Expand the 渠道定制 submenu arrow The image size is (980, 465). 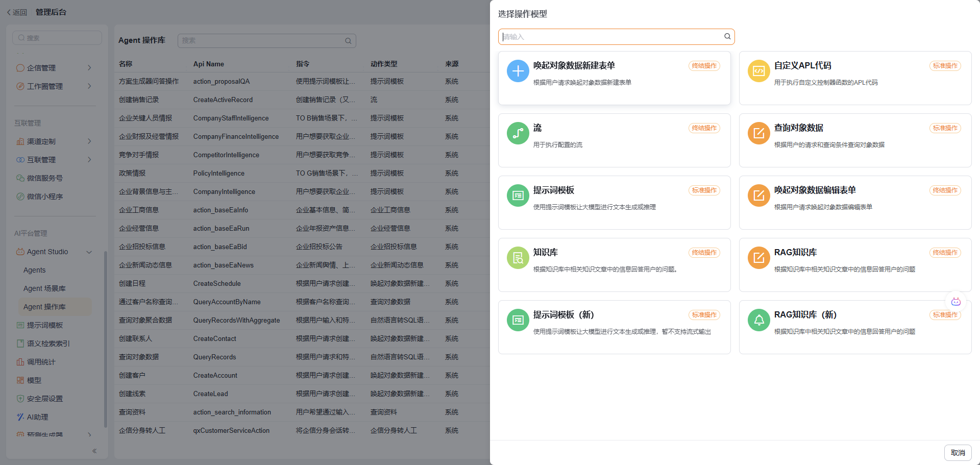pyautogui.click(x=89, y=141)
